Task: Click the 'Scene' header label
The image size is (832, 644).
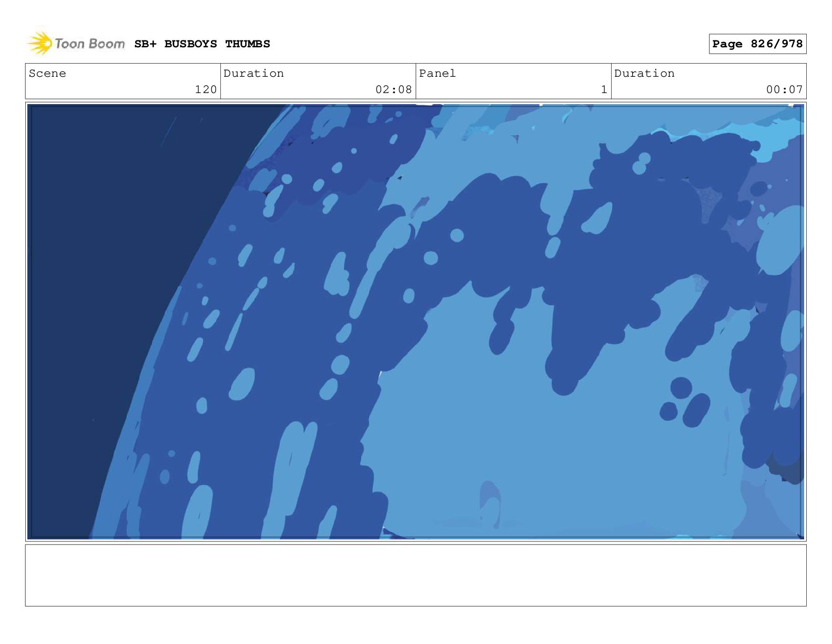Action: click(47, 74)
